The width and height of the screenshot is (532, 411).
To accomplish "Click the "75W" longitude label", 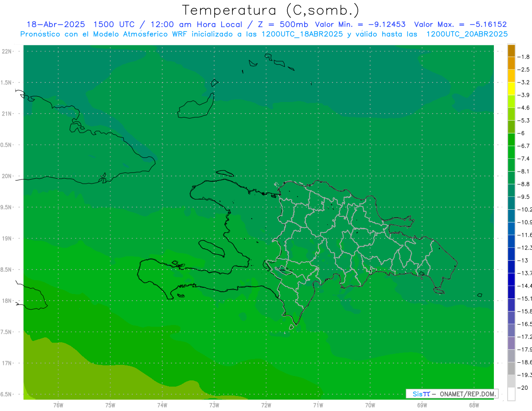I will click(x=110, y=405).
